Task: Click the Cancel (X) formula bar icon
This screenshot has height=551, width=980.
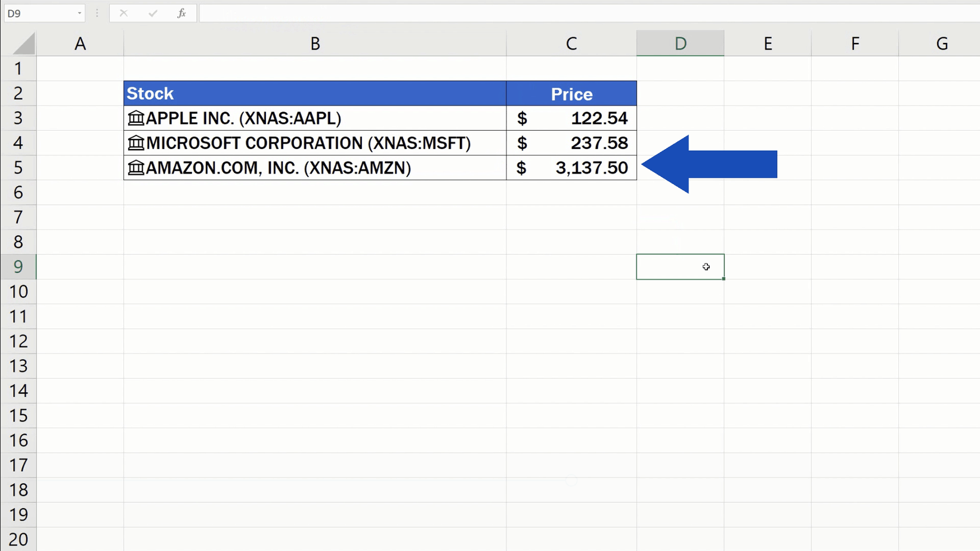Action: pyautogui.click(x=123, y=13)
